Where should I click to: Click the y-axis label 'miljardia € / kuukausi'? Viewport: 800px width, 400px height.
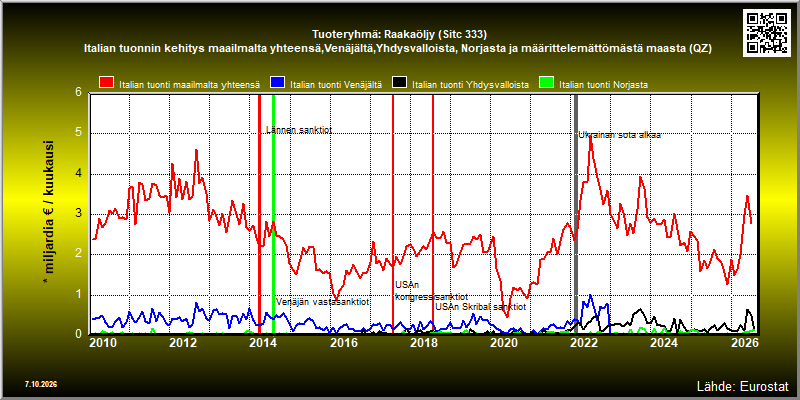click(49, 212)
